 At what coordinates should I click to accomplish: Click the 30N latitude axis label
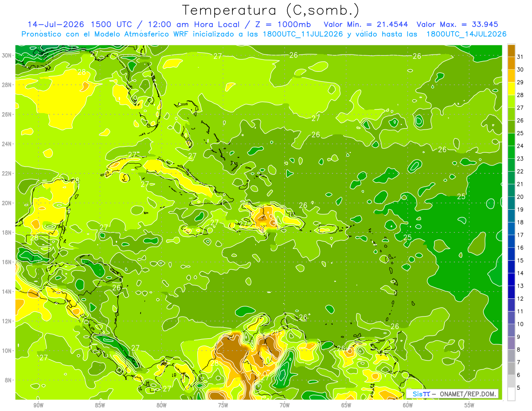coord(7,55)
